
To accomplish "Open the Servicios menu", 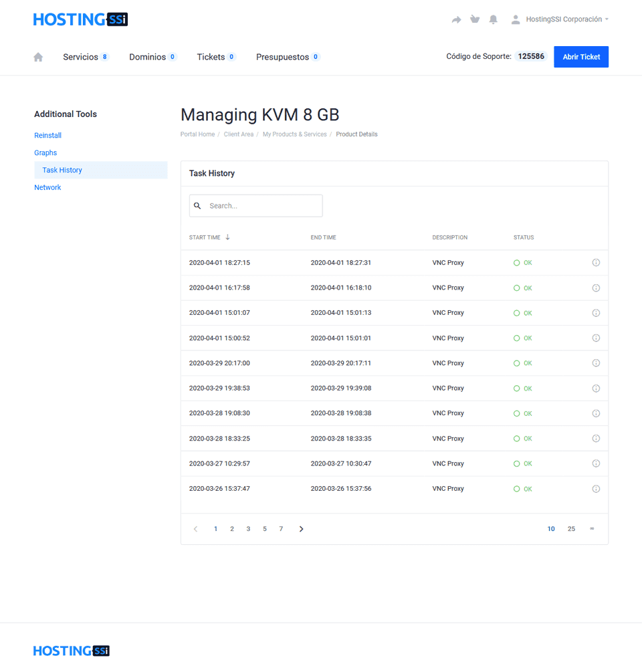I will tap(80, 57).
